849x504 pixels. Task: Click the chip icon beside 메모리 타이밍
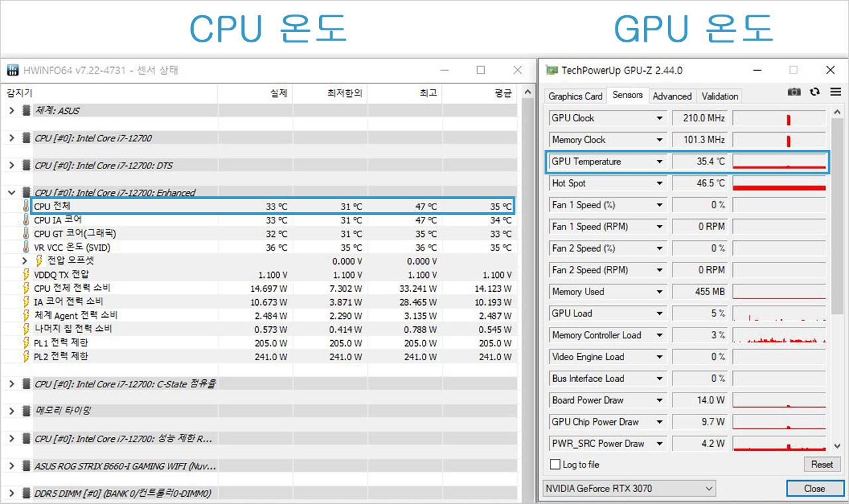click(25, 411)
